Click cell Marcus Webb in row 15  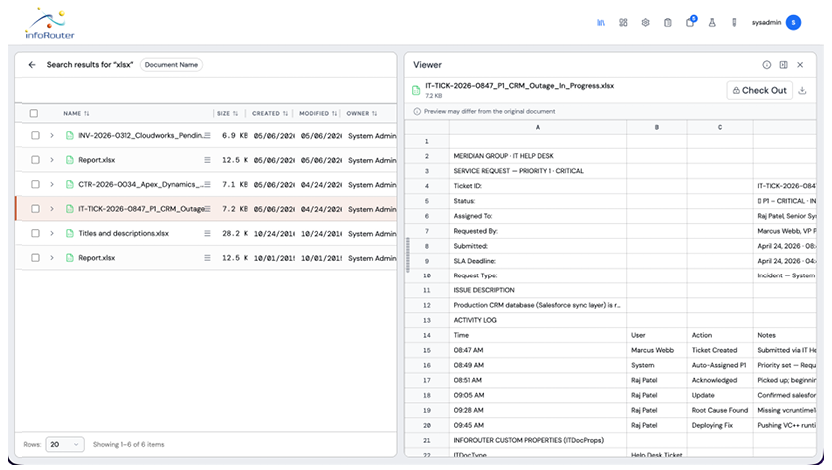656,350
